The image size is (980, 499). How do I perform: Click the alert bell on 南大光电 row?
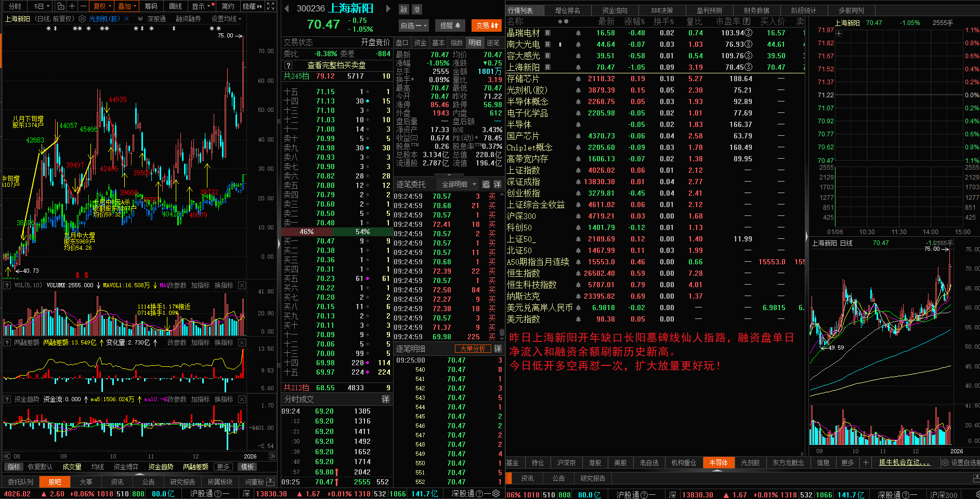point(578,44)
